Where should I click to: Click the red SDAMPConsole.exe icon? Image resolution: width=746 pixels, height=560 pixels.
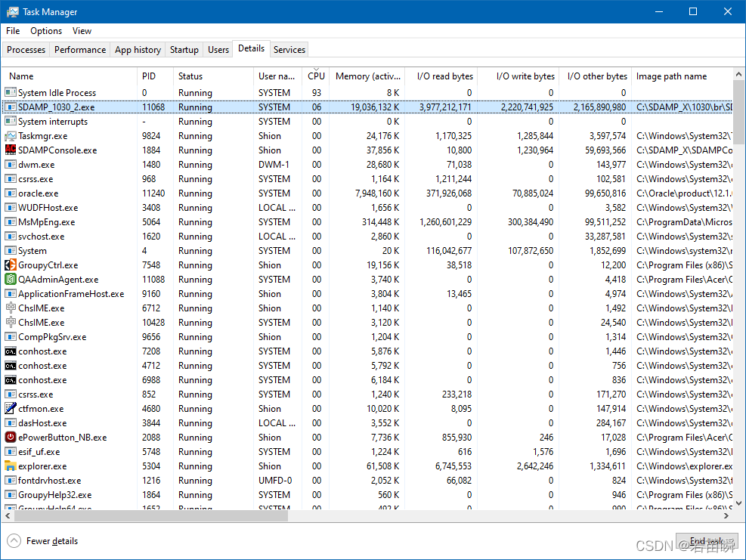[11, 150]
